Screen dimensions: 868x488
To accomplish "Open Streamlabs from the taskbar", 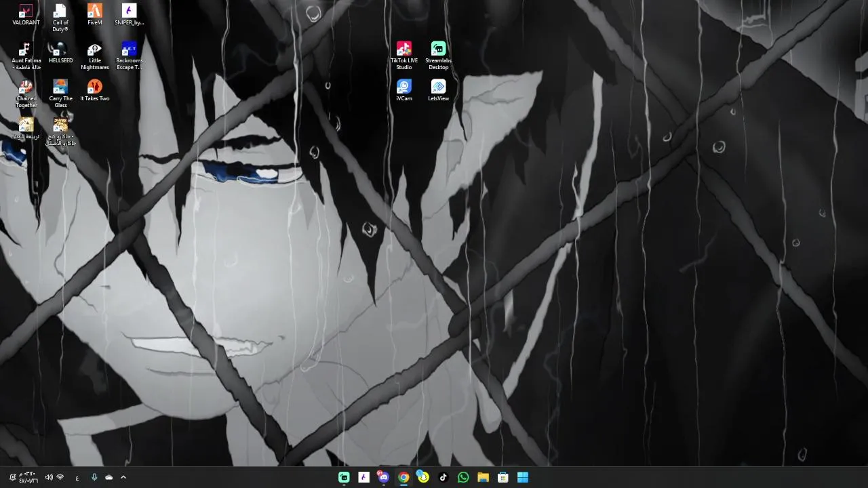I will click(344, 477).
